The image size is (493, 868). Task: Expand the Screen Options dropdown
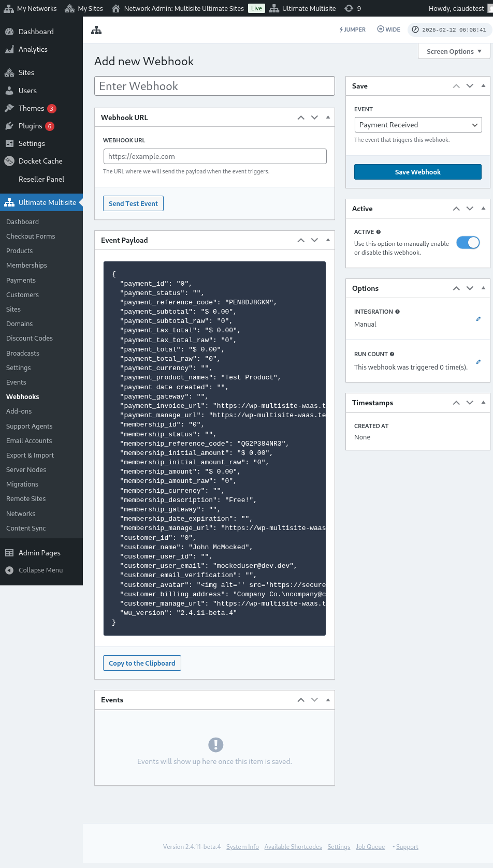(454, 51)
